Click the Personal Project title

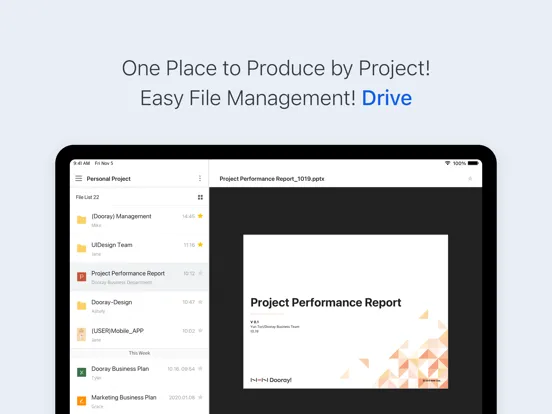click(x=108, y=179)
